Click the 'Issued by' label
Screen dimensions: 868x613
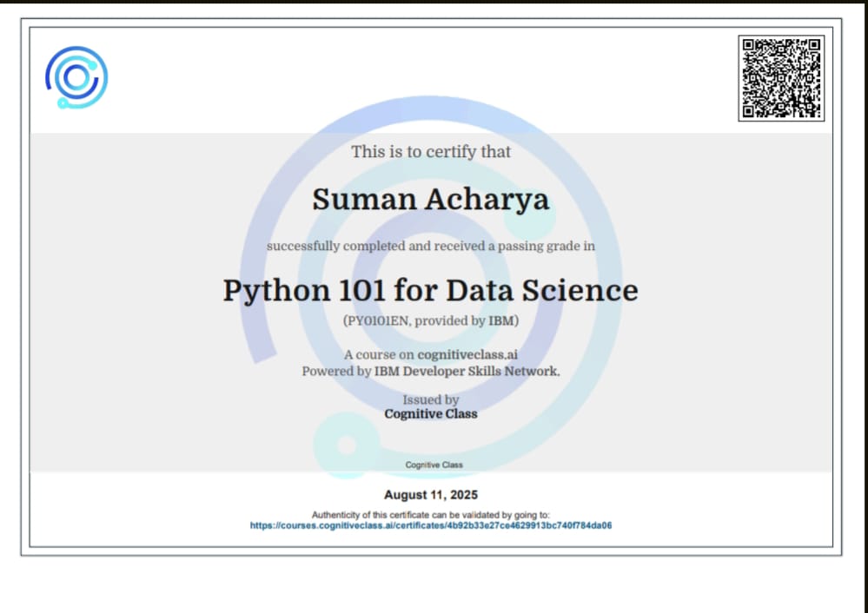coord(431,400)
